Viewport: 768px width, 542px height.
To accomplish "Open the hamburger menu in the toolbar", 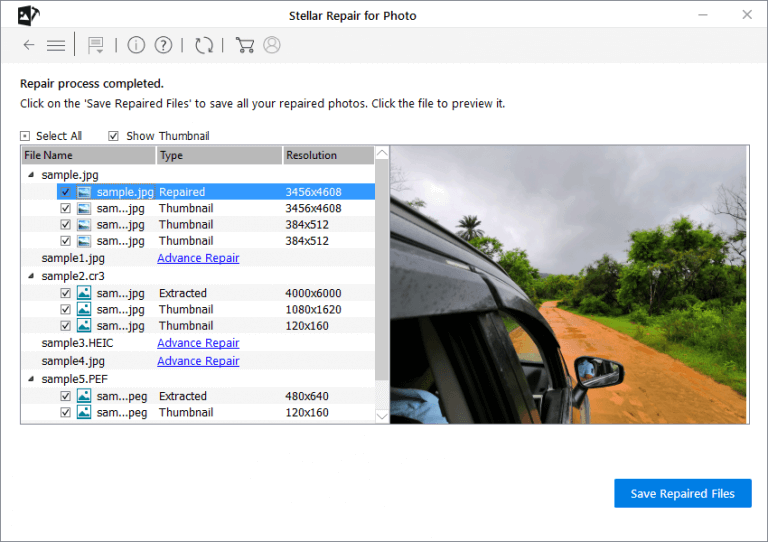I will coord(56,45).
